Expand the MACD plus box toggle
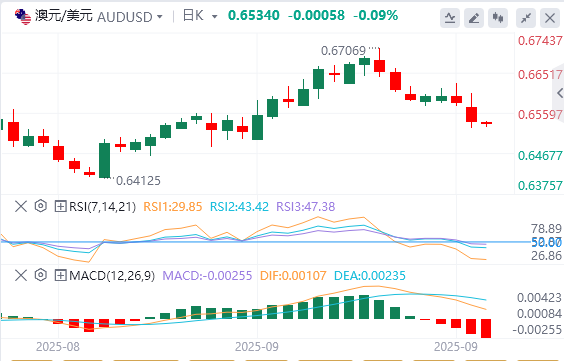The image size is (564, 361). 60,275
